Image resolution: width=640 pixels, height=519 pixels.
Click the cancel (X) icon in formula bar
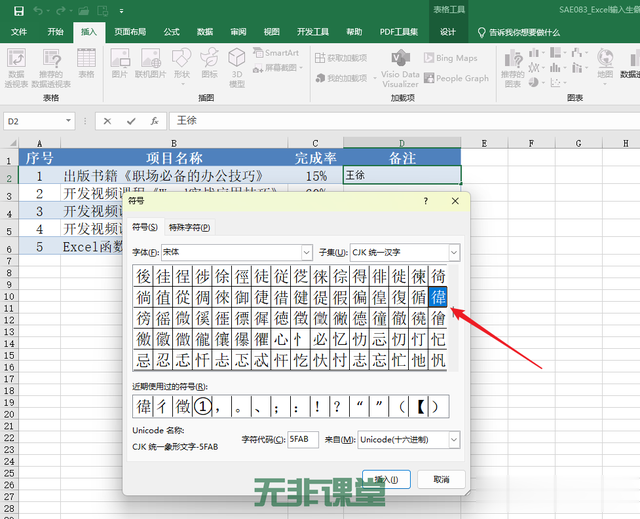(x=107, y=121)
